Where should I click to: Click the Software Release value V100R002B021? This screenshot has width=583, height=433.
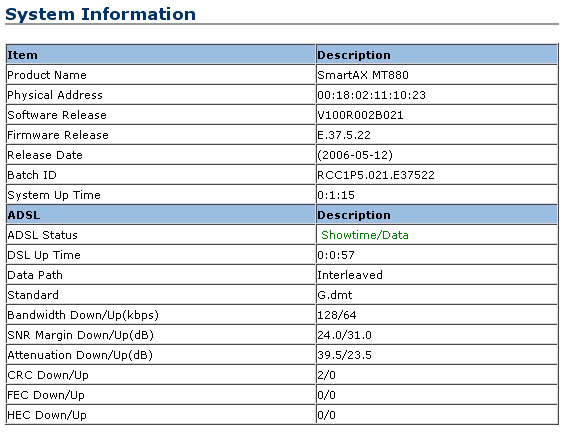pyautogui.click(x=360, y=115)
